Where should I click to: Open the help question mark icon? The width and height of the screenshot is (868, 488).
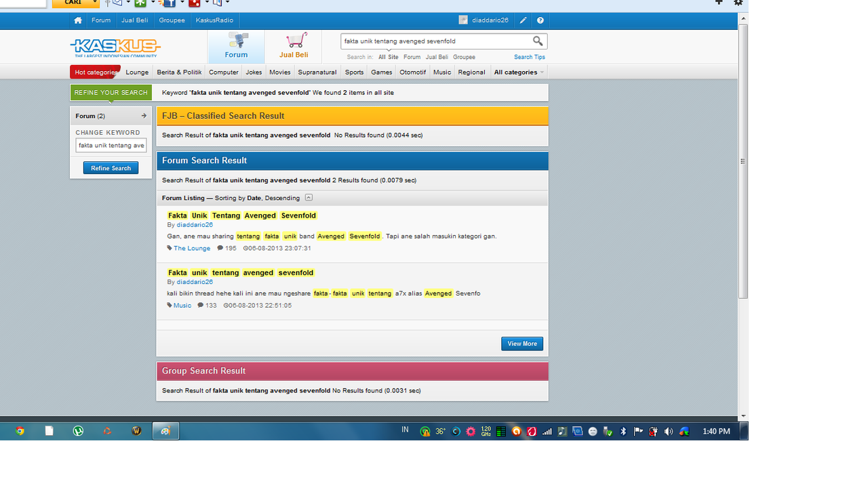[540, 20]
